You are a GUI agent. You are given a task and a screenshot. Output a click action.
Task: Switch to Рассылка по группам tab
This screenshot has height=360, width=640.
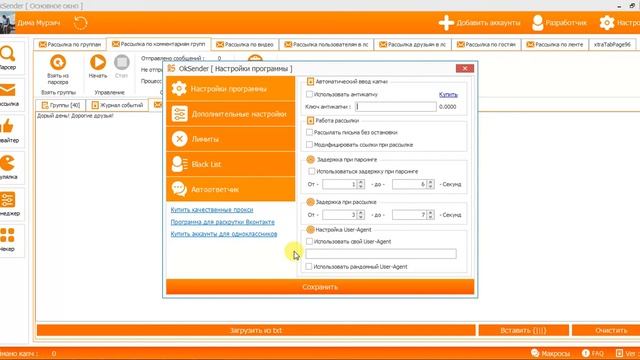click(x=70, y=44)
